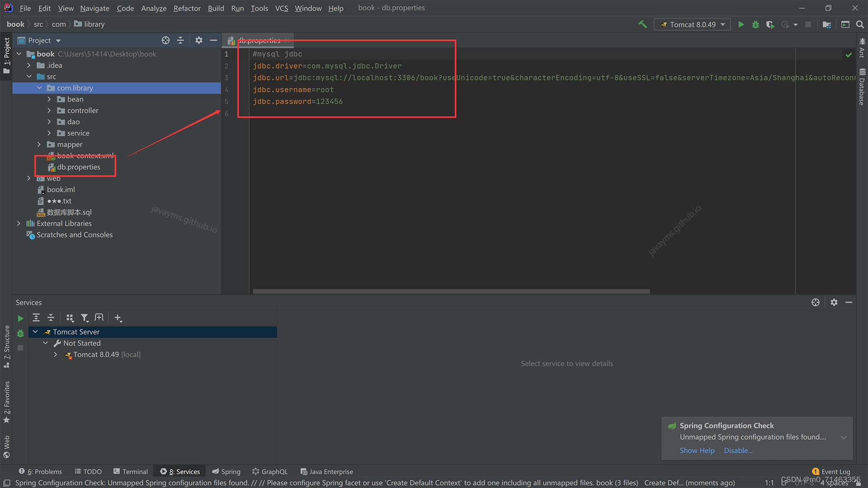This screenshot has width=868, height=488.
Task: Click the green Run button in the top toolbar
Action: pos(741,24)
